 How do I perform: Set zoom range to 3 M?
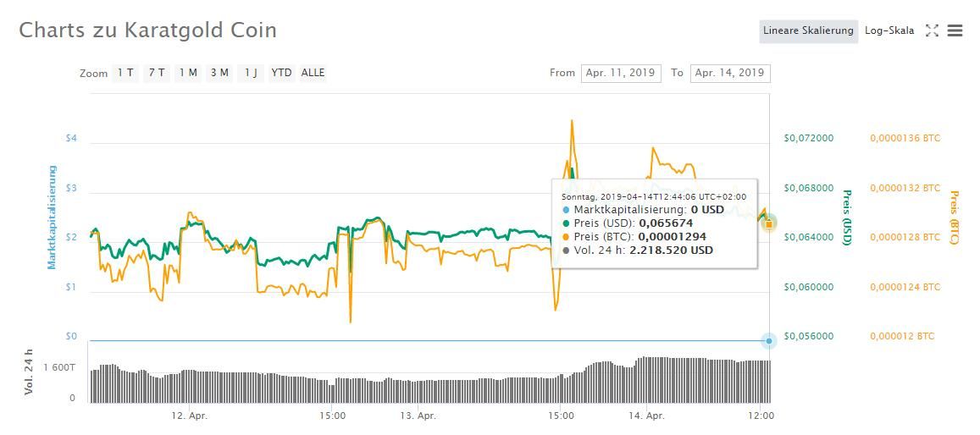[x=219, y=73]
